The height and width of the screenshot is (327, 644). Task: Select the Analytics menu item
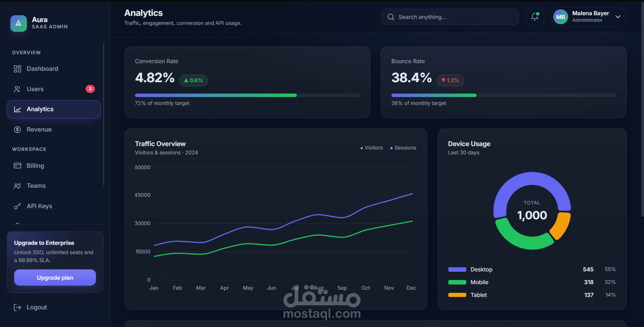(54, 109)
